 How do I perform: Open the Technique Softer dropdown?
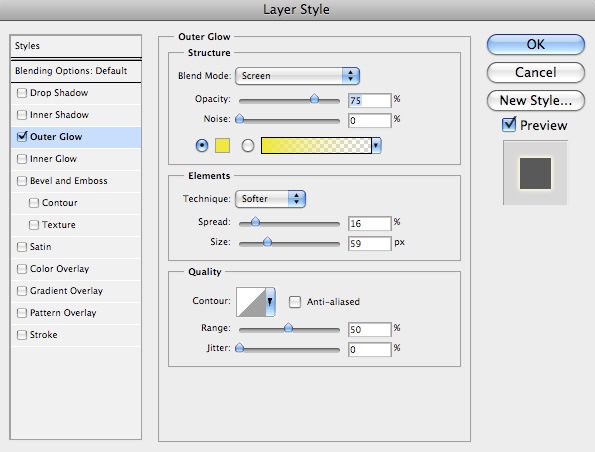[x=271, y=199]
